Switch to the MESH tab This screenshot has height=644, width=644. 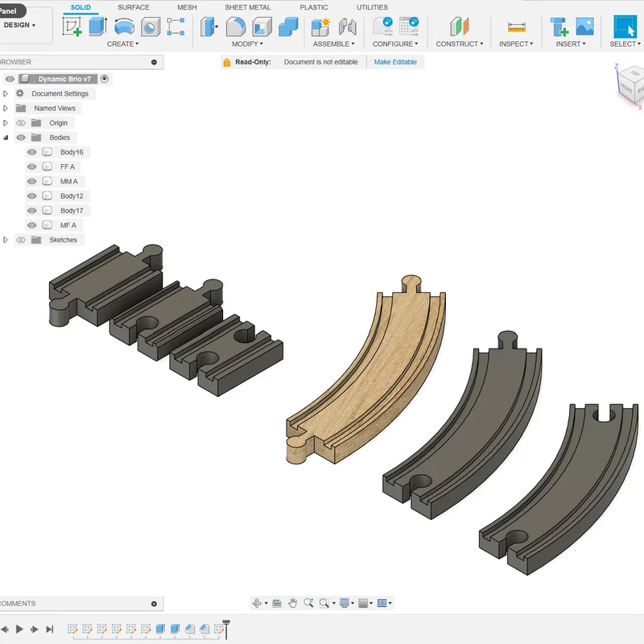187,7
